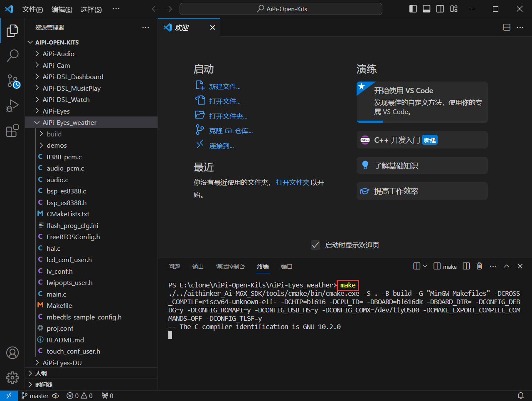Click the 连接到... link
This screenshot has height=401, width=532.
click(x=215, y=146)
